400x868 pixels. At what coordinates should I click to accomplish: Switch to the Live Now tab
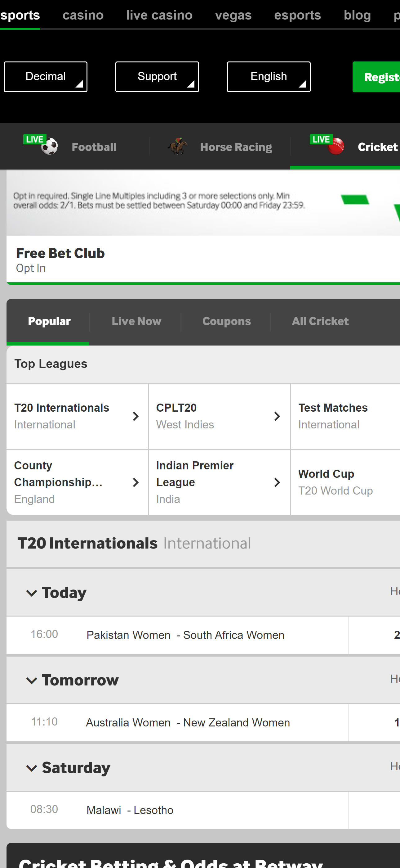(136, 321)
